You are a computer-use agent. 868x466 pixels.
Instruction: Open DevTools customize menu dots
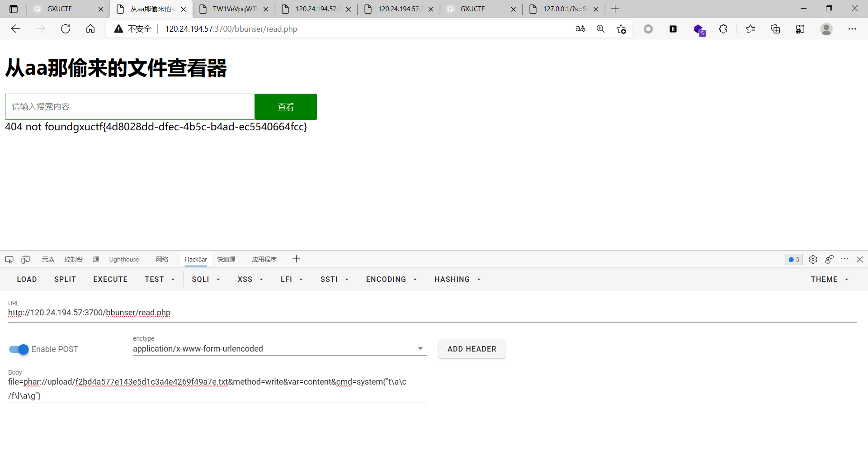pyautogui.click(x=844, y=259)
